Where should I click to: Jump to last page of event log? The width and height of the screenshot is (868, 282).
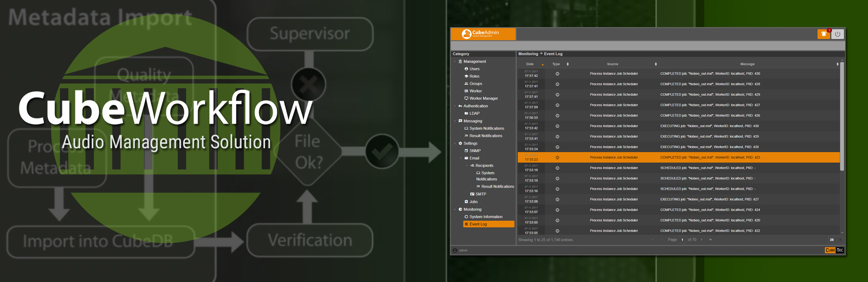pos(711,240)
